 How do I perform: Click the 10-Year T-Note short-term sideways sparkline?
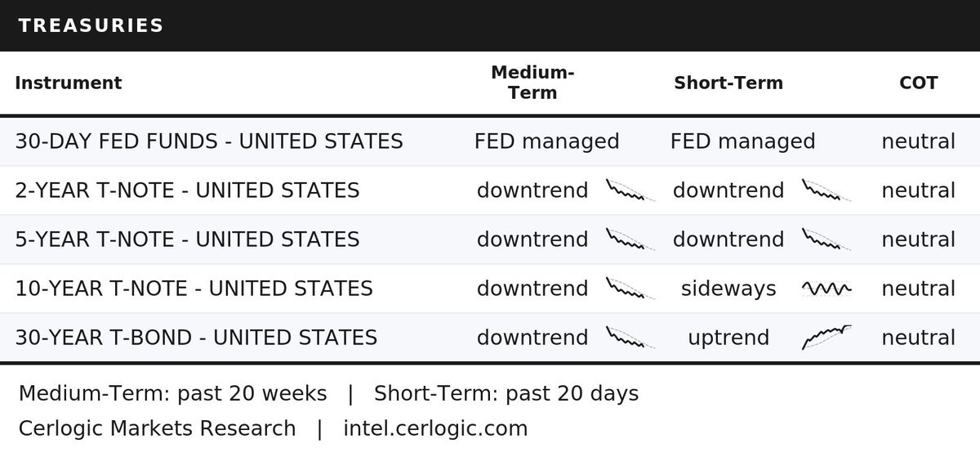[826, 289]
